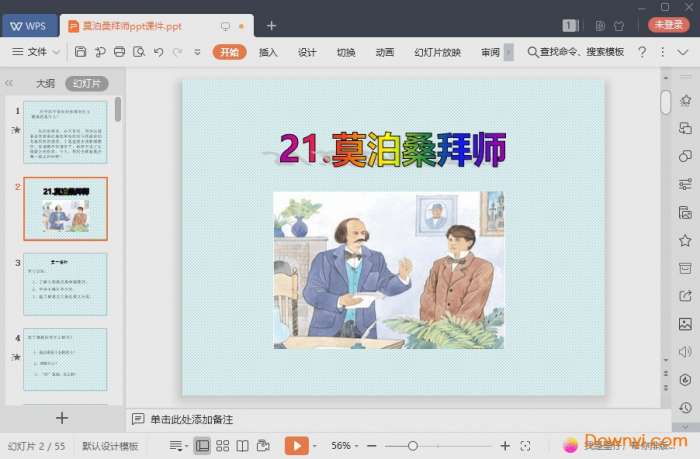Open the shapes icon in right sidebar
This screenshot has width=700, height=459.
685,156
